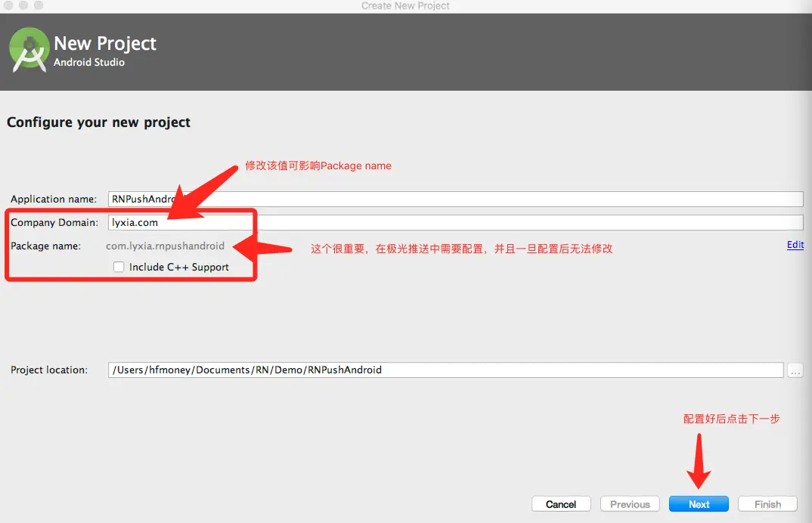Viewport: 812px width, 523px height.
Task: Click the Create New Project window title
Action: [x=405, y=6]
